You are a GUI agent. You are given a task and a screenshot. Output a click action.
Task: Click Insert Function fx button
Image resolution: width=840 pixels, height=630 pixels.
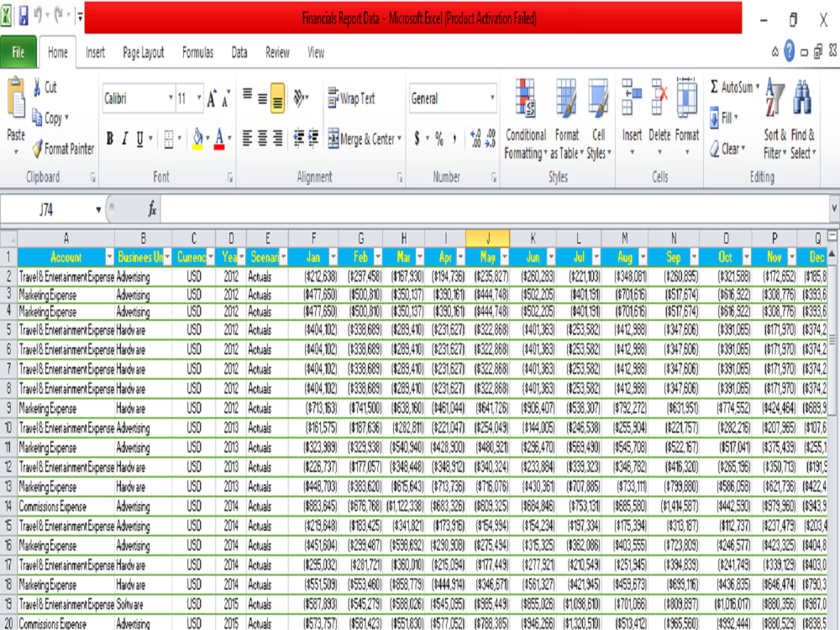pos(153,209)
